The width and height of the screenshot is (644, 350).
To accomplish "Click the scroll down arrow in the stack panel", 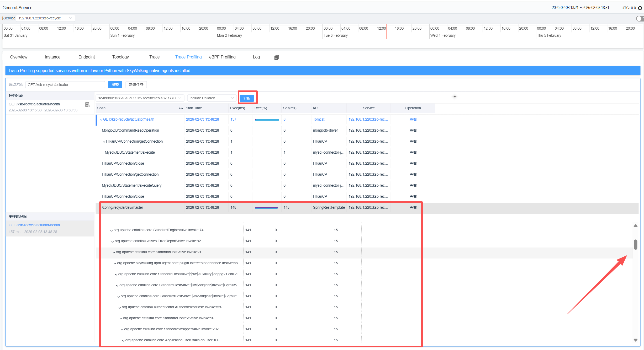I will coord(635,340).
